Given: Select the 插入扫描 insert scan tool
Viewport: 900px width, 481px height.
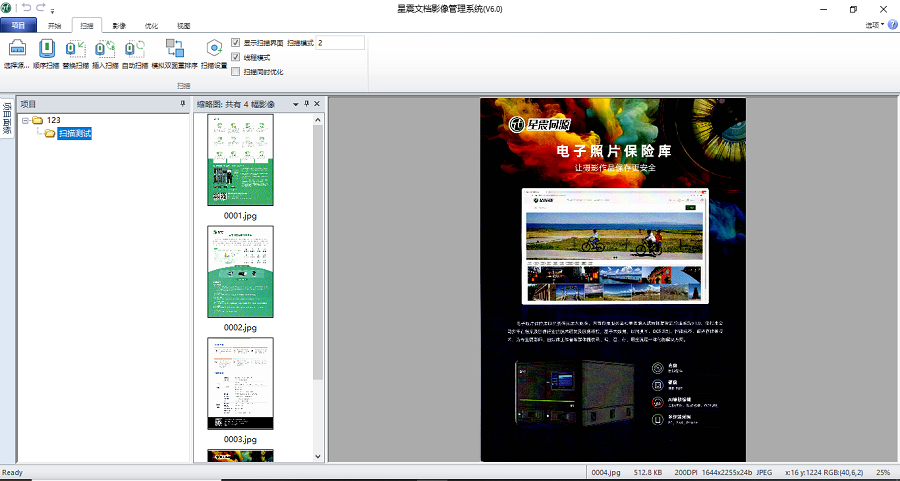Looking at the screenshot, I should [x=105, y=49].
